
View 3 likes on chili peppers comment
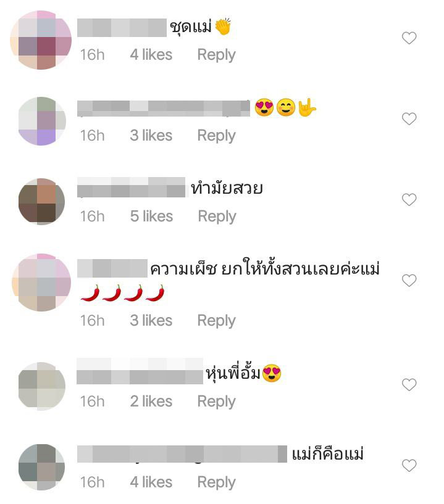(x=151, y=320)
